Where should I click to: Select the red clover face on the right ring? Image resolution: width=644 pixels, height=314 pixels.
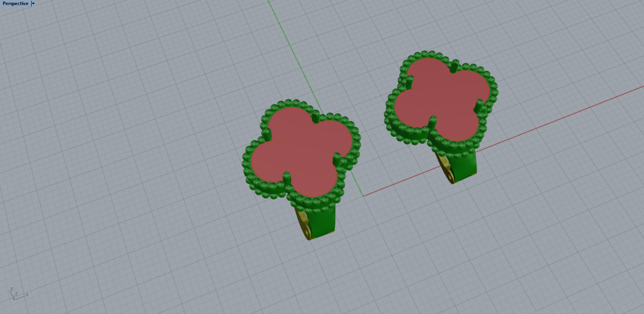pos(442,99)
